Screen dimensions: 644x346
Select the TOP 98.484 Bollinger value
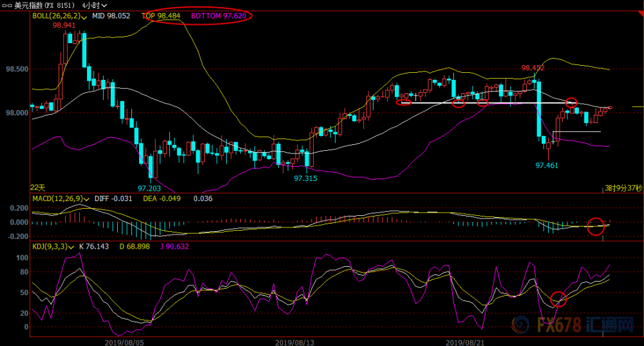(x=160, y=15)
